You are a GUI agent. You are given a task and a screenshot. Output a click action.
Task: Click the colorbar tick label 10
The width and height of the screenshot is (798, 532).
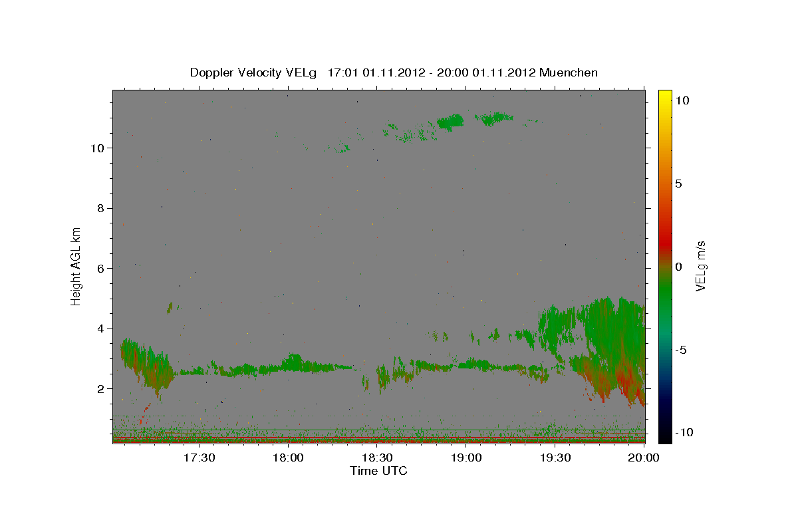(682, 100)
